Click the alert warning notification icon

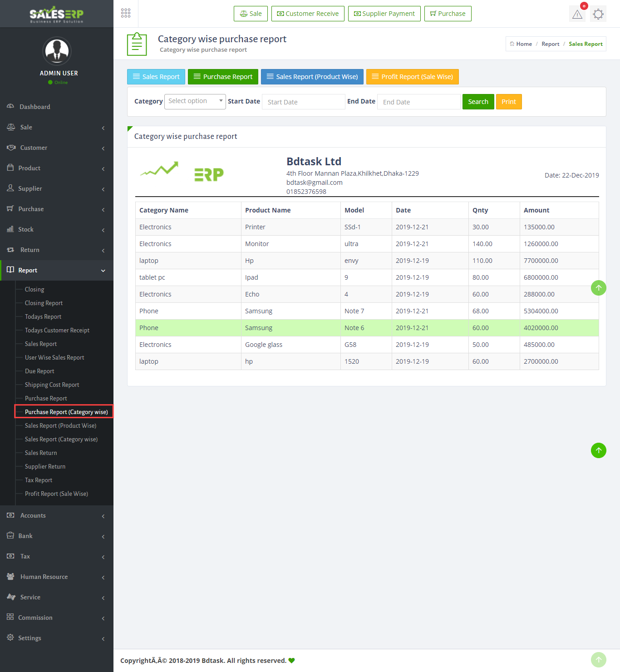[x=577, y=14]
